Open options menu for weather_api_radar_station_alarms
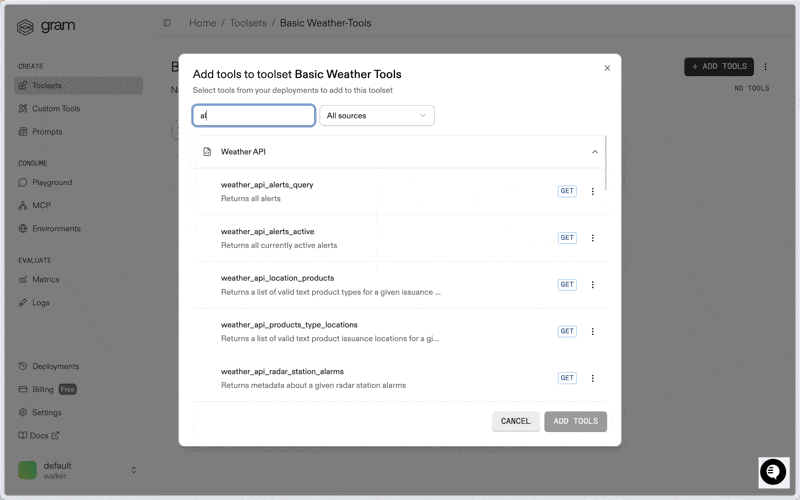The image size is (800, 500). coord(592,378)
